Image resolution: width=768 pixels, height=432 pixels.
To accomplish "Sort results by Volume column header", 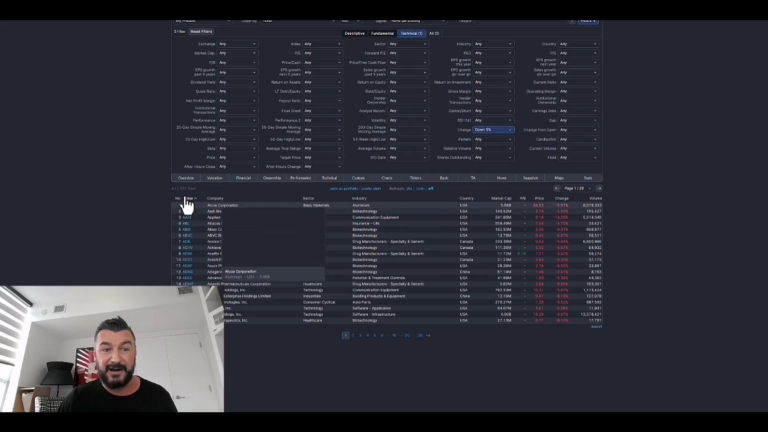I will coord(595,198).
